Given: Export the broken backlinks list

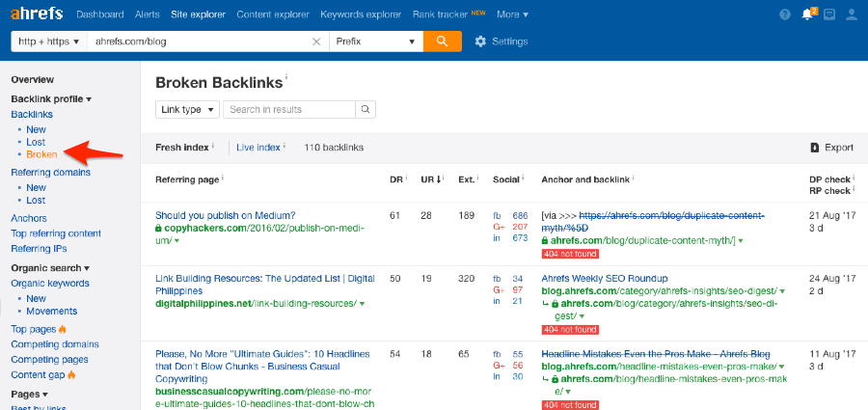Looking at the screenshot, I should pos(831,148).
